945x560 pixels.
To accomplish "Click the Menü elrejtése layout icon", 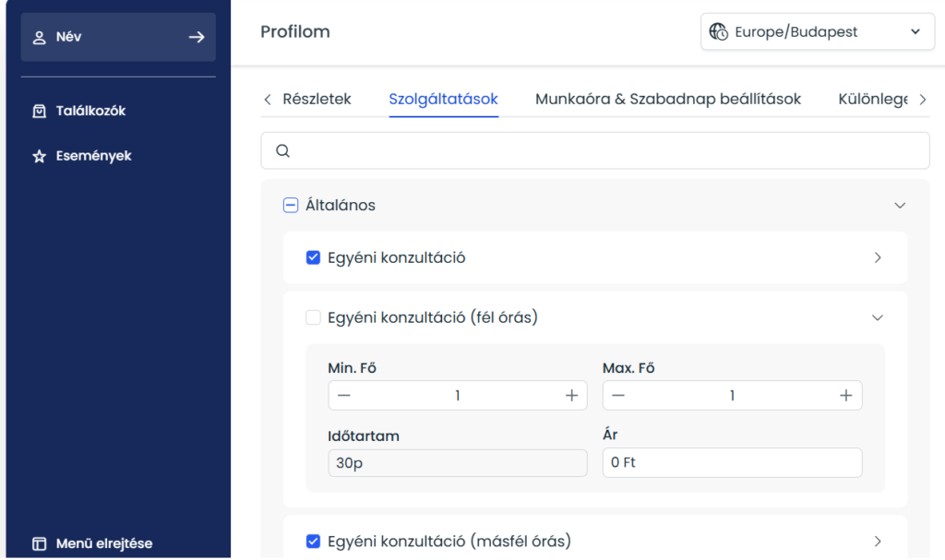I will [x=39, y=543].
